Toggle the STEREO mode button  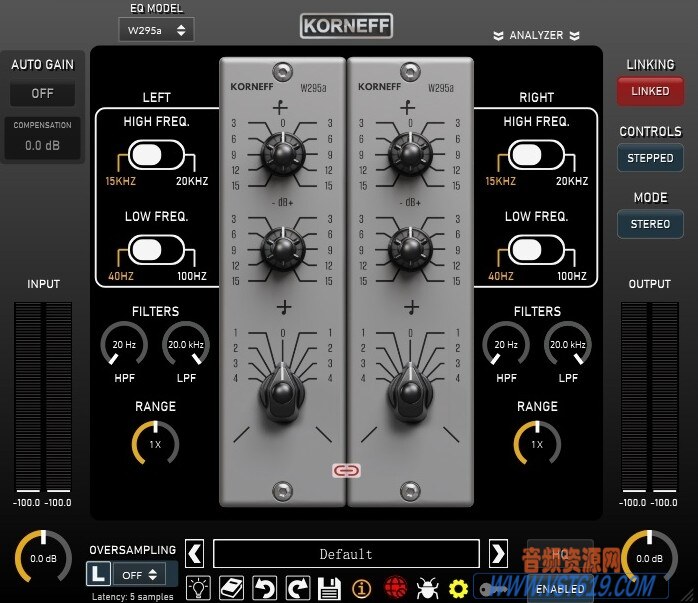click(x=650, y=224)
